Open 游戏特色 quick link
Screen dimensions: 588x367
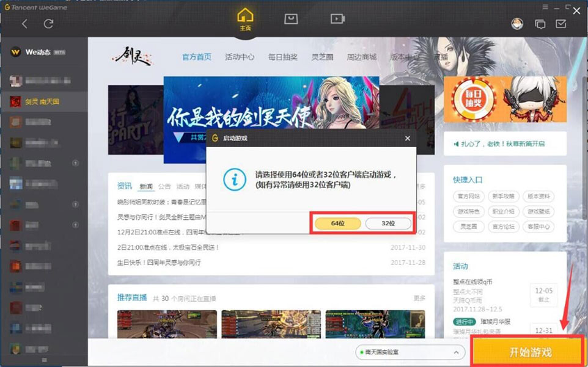pyautogui.click(x=469, y=211)
